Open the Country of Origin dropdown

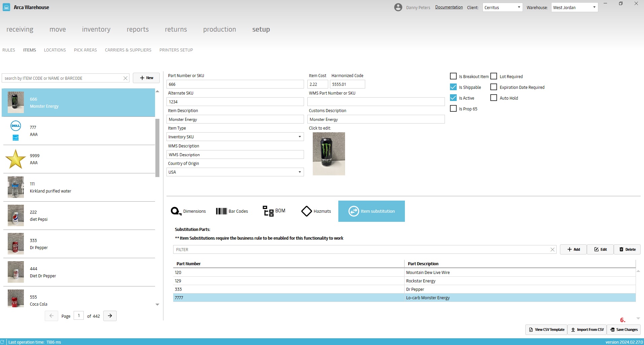(x=235, y=172)
